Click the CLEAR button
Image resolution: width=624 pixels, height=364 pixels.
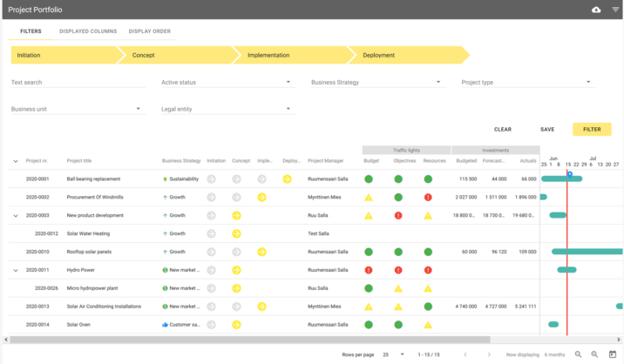[x=503, y=129]
